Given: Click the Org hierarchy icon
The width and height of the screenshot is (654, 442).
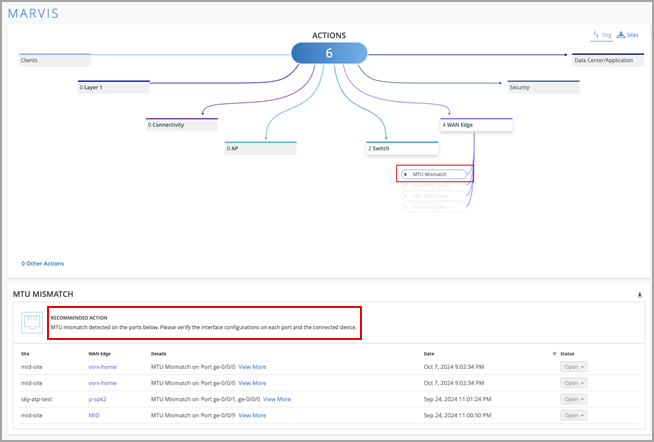Looking at the screenshot, I should 597,34.
